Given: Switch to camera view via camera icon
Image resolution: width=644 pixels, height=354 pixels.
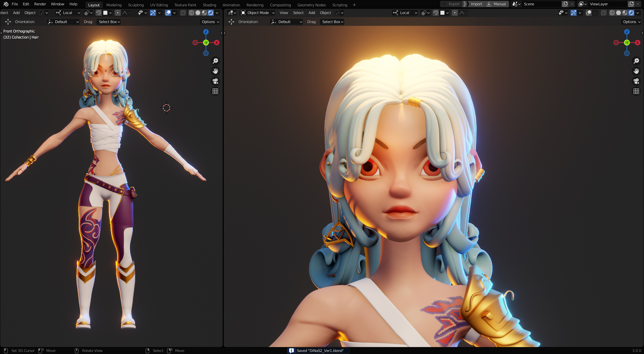Looking at the screenshot, I should (215, 81).
